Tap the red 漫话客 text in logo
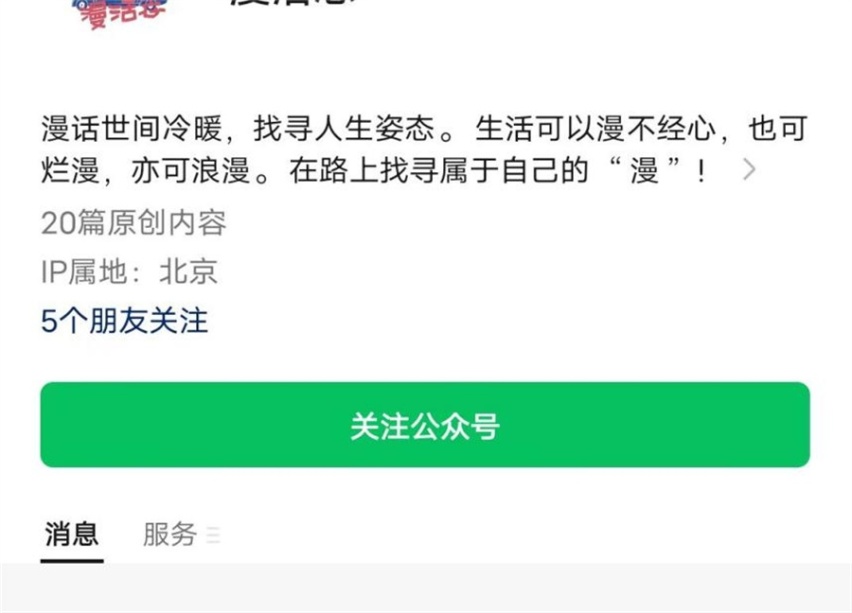 pos(122,14)
